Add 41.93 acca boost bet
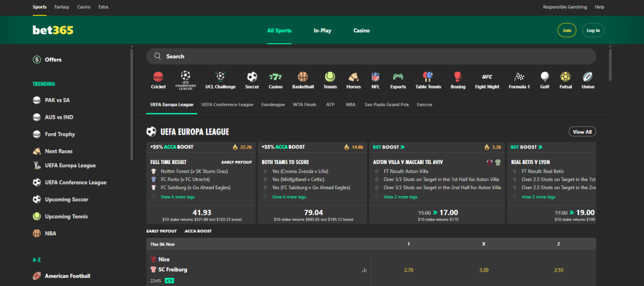This screenshot has width=644, height=286. [x=201, y=214]
